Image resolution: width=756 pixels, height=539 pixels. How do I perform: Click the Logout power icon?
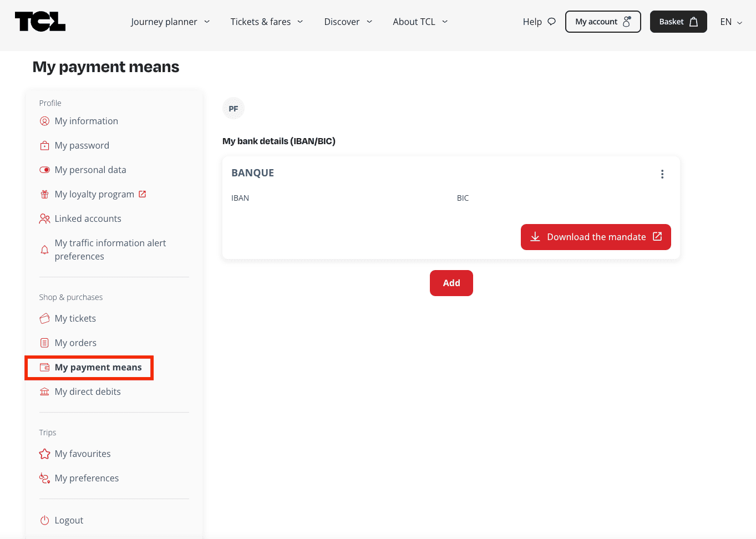[45, 520]
